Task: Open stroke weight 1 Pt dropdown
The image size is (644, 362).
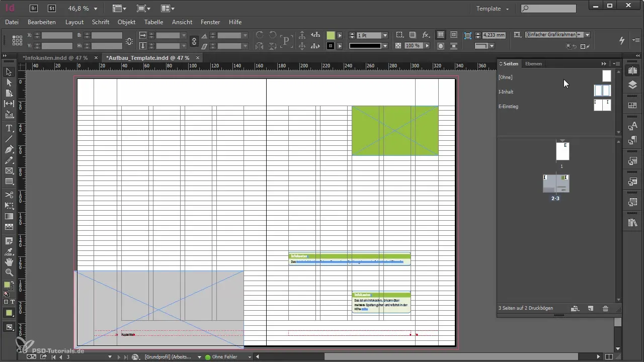Action: 385,35
